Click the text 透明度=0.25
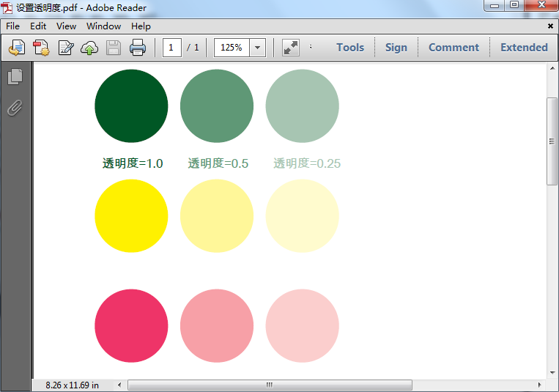 307,163
